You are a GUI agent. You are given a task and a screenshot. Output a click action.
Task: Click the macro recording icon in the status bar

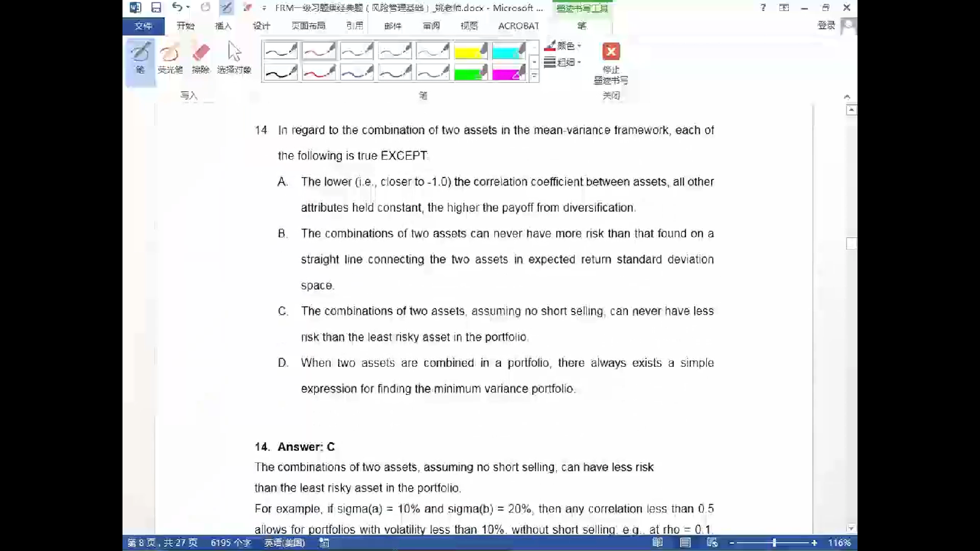pos(324,542)
